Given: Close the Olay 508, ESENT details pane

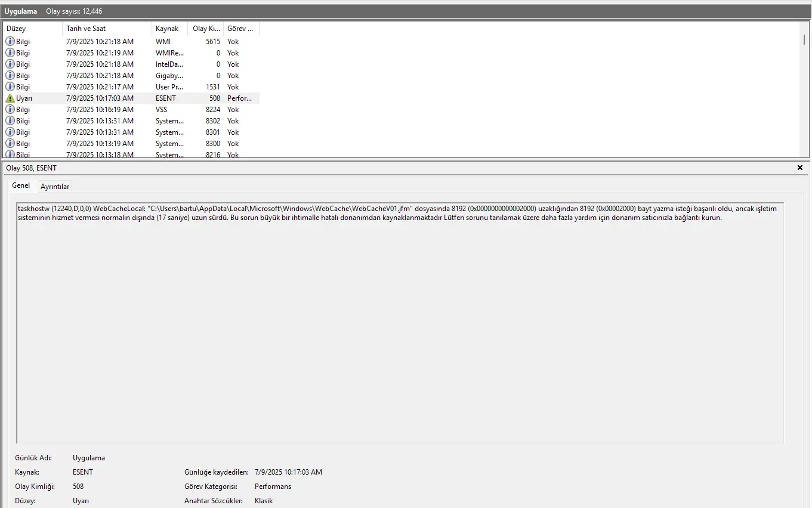Looking at the screenshot, I should pos(800,168).
